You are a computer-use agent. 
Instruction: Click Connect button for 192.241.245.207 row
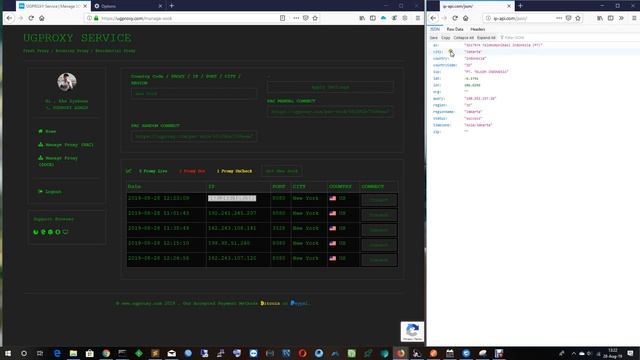point(379,215)
